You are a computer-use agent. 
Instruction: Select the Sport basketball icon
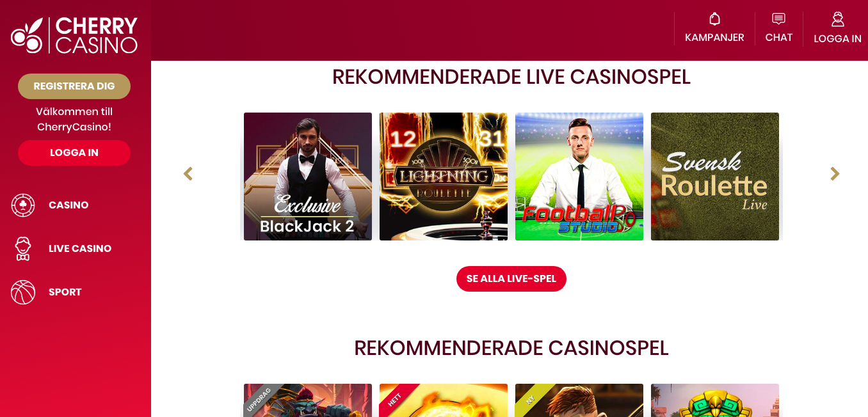(x=23, y=292)
